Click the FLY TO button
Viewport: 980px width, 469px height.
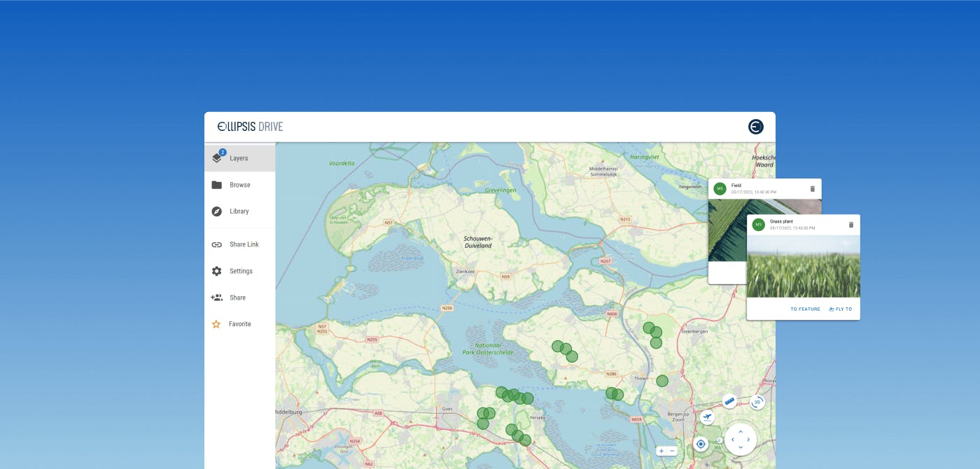pyautogui.click(x=840, y=309)
